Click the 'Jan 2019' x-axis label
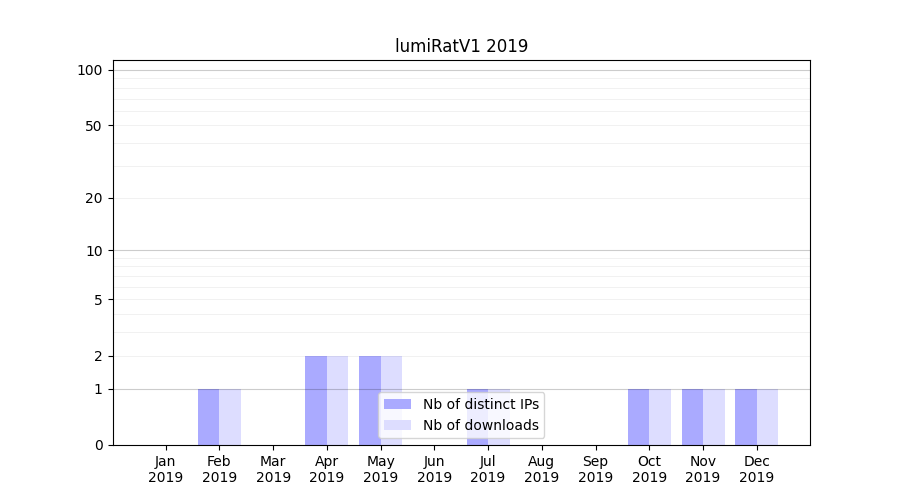The image size is (900, 500). 166,469
